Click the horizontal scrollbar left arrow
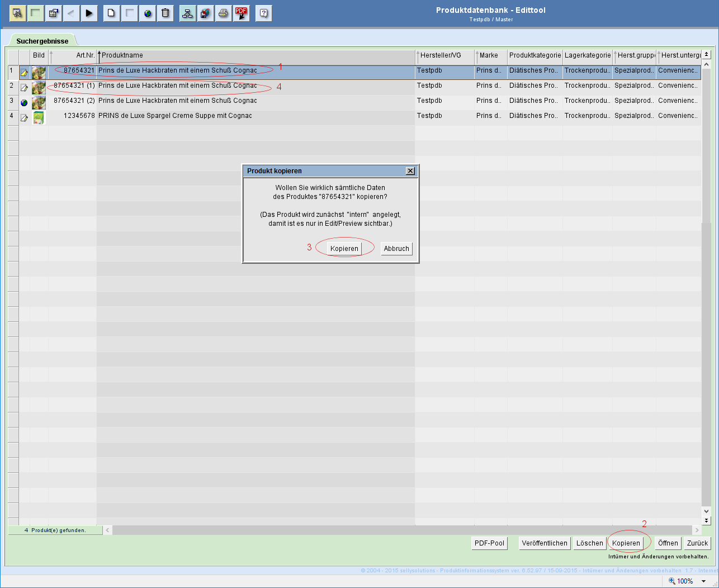Viewport: 719px width, 588px height. pyautogui.click(x=108, y=530)
